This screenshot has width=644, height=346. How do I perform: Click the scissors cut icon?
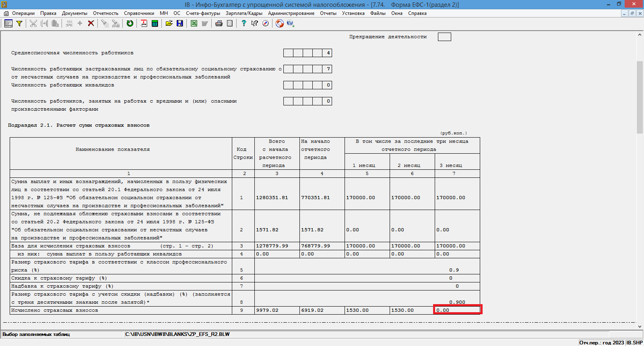pyautogui.click(x=33, y=23)
